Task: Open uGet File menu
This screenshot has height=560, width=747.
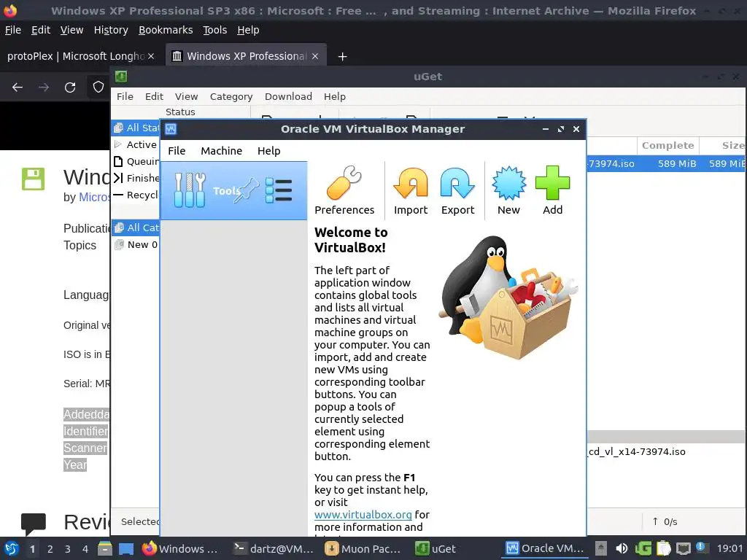Action: pyautogui.click(x=125, y=97)
